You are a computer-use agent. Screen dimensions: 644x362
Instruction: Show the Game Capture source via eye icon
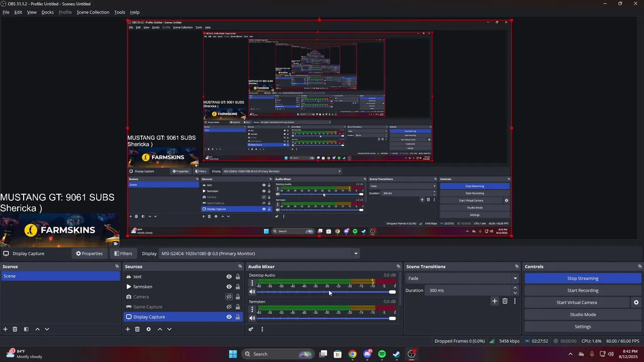pos(229,307)
